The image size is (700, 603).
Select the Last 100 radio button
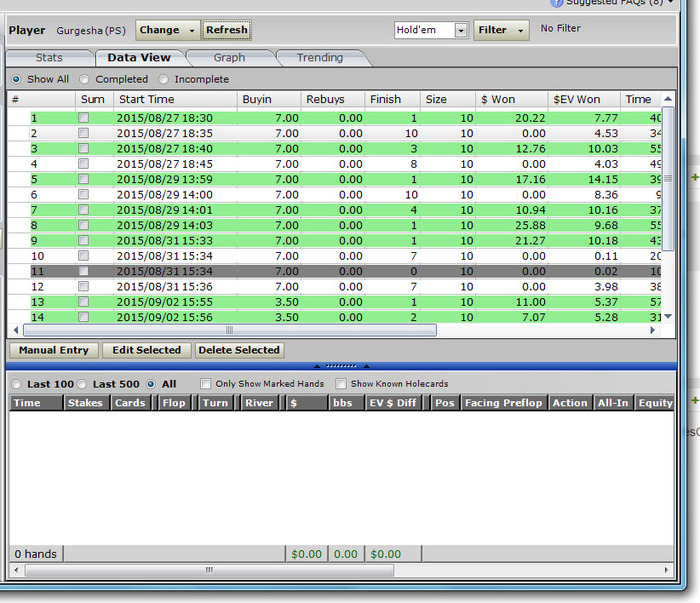(x=17, y=384)
